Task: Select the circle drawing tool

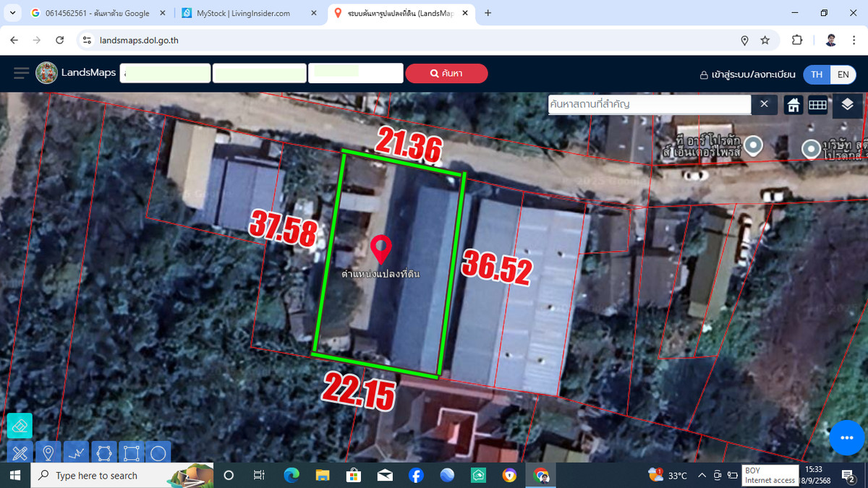Action: (159, 453)
